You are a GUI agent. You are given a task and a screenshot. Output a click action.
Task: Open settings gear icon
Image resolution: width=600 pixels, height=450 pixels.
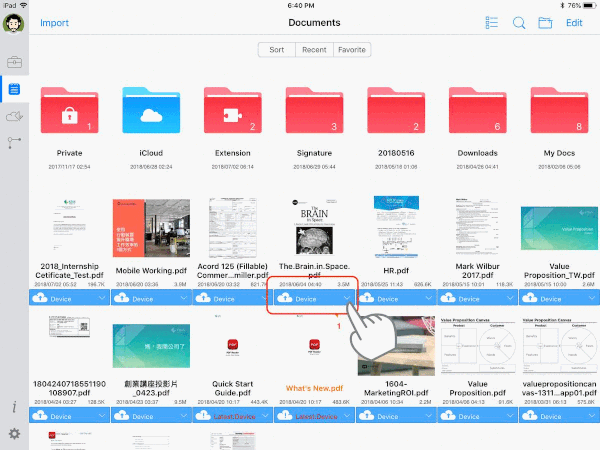[14, 433]
